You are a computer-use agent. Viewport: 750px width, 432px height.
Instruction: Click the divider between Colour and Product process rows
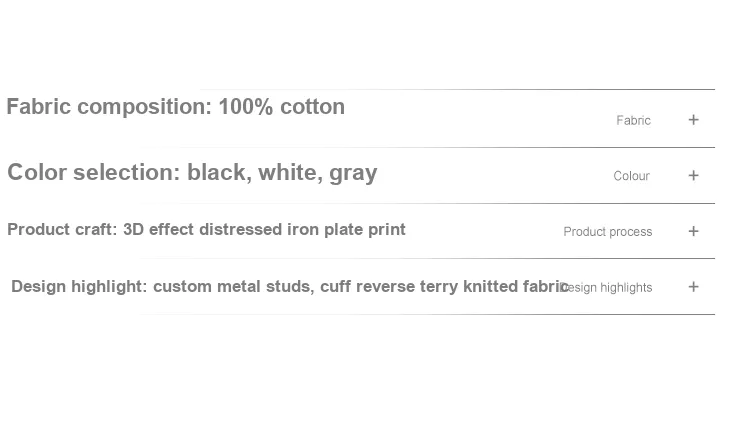pyautogui.click(x=428, y=203)
